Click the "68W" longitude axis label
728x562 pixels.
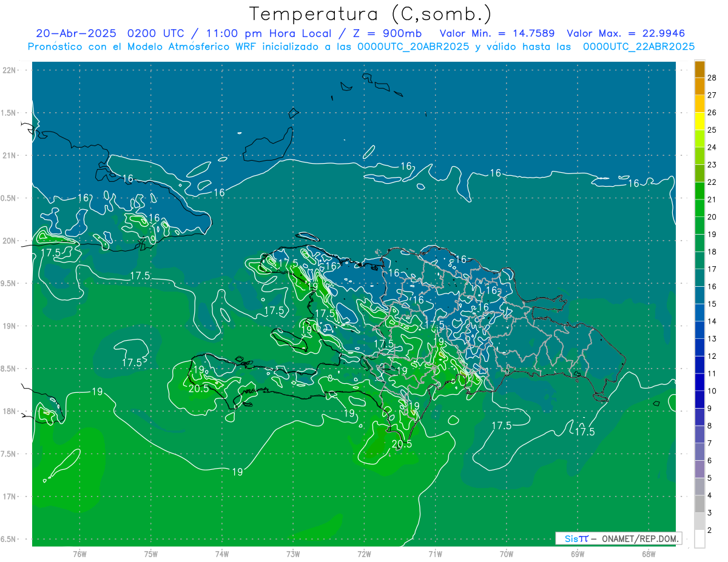[649, 554]
